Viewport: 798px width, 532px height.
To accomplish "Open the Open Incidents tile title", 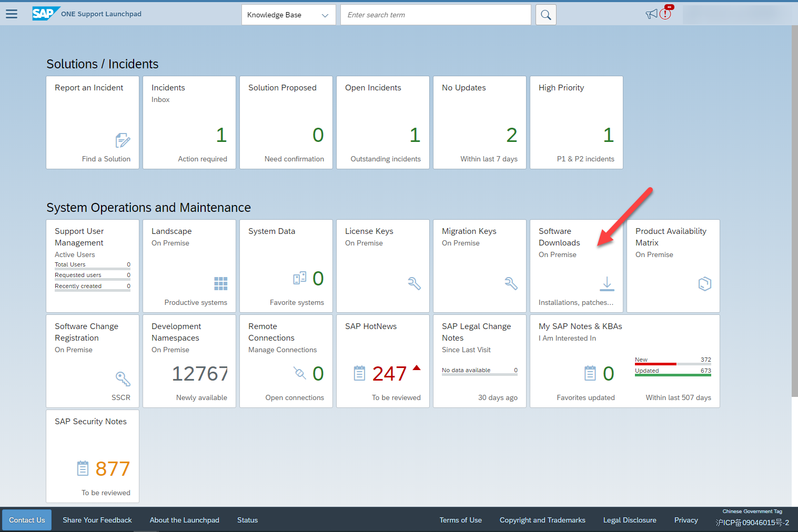I will pyautogui.click(x=373, y=88).
